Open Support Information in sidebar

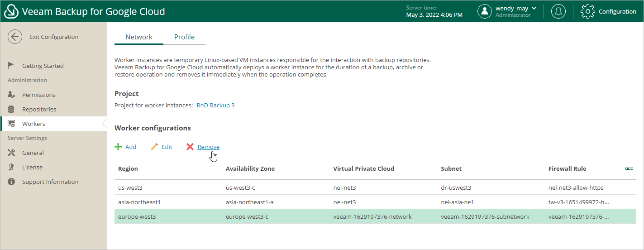click(50, 182)
